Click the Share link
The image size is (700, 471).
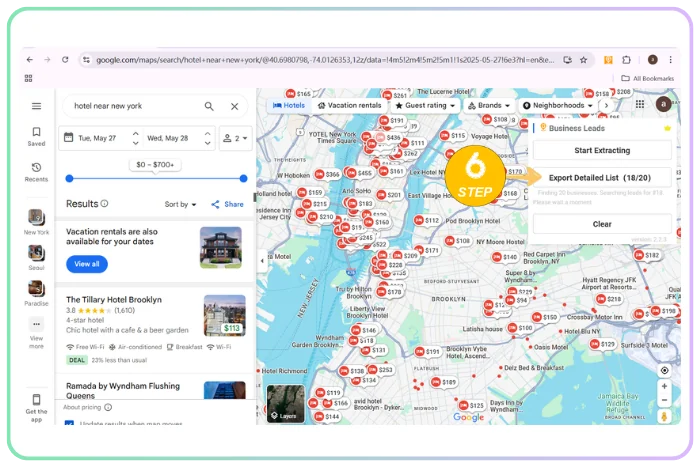(228, 204)
